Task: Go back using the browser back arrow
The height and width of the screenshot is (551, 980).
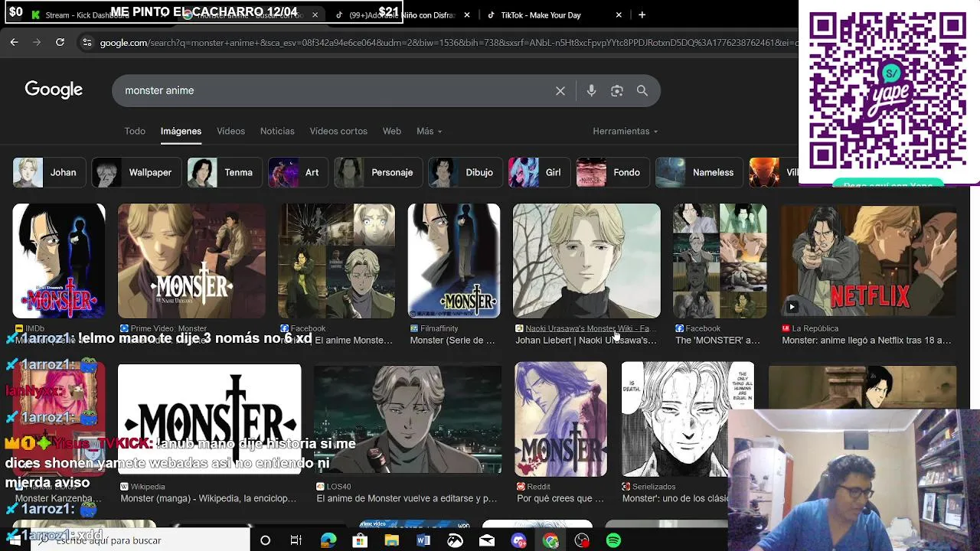Action: pos(14,43)
